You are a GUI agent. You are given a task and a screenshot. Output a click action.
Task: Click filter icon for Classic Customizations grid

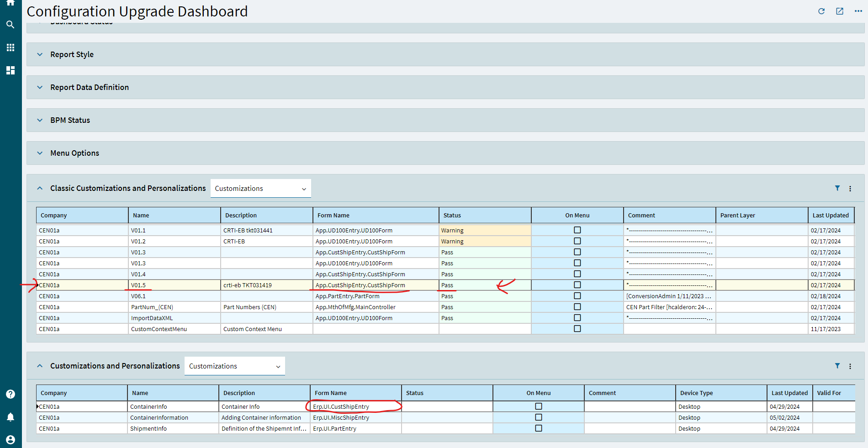point(837,188)
